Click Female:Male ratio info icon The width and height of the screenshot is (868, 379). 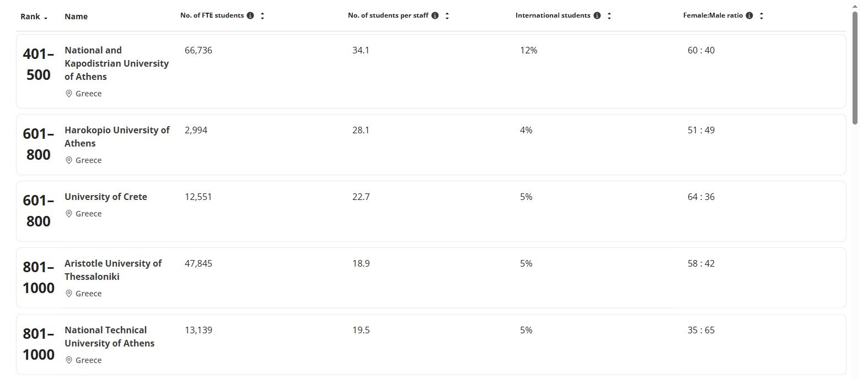pyautogui.click(x=749, y=16)
